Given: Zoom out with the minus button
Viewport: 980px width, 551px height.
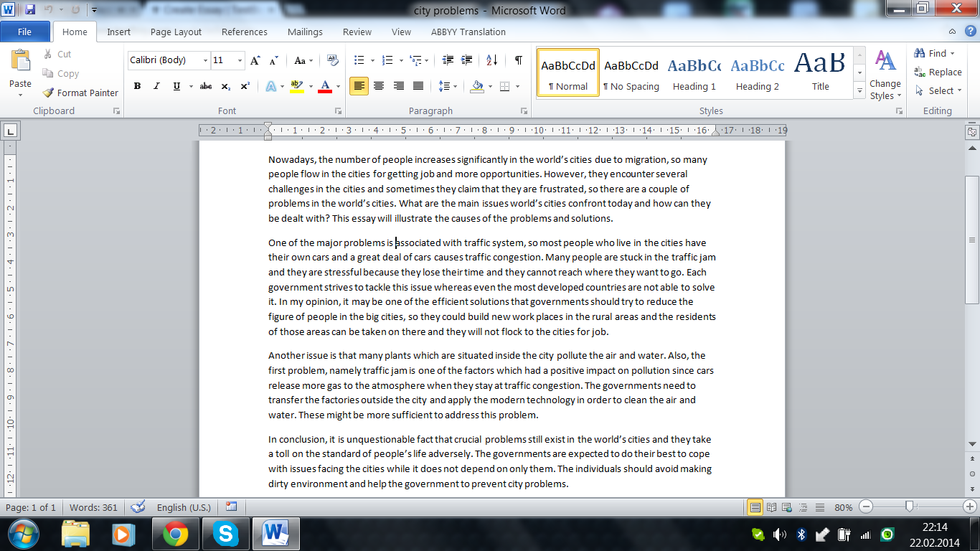Looking at the screenshot, I should click(866, 507).
